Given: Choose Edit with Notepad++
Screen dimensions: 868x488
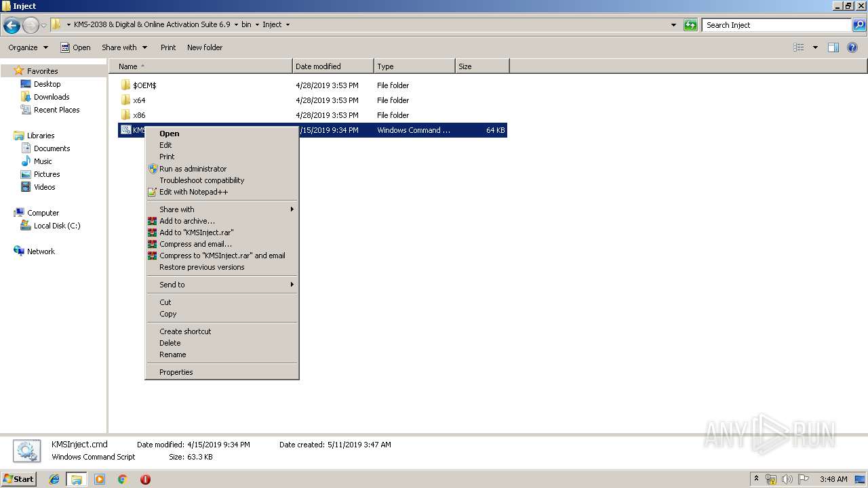Looking at the screenshot, I should [x=222, y=192].
